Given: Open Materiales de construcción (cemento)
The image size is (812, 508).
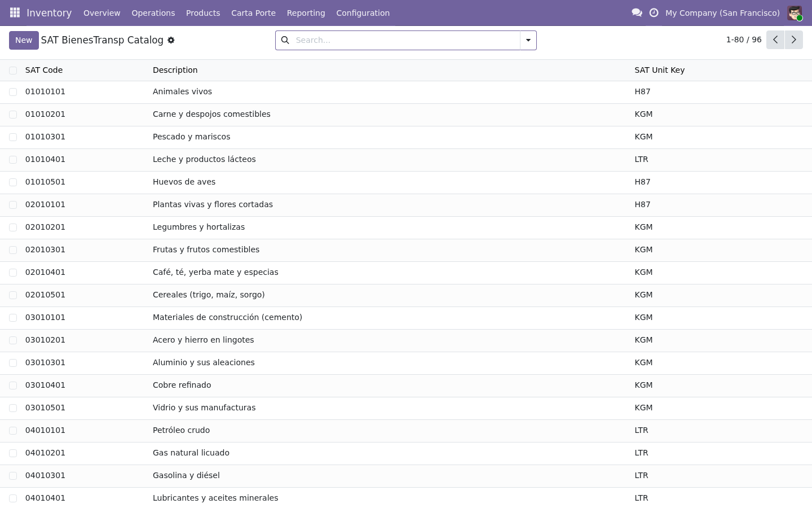Looking at the screenshot, I should point(227,317).
